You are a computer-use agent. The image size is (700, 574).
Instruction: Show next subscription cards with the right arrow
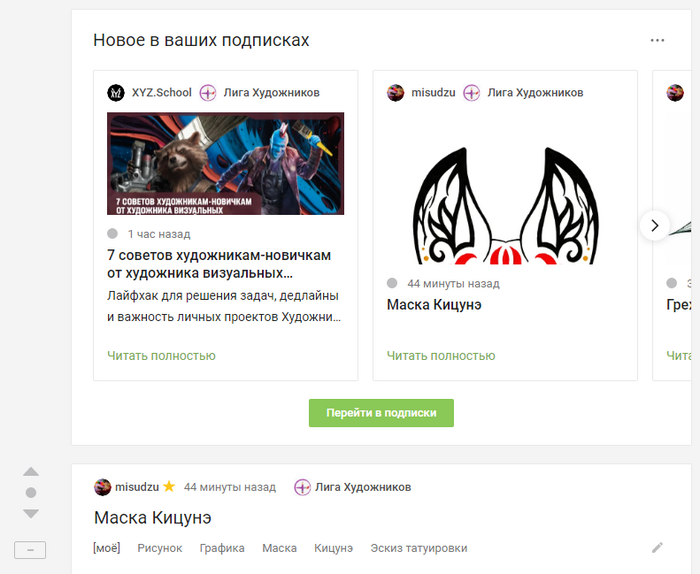[654, 225]
